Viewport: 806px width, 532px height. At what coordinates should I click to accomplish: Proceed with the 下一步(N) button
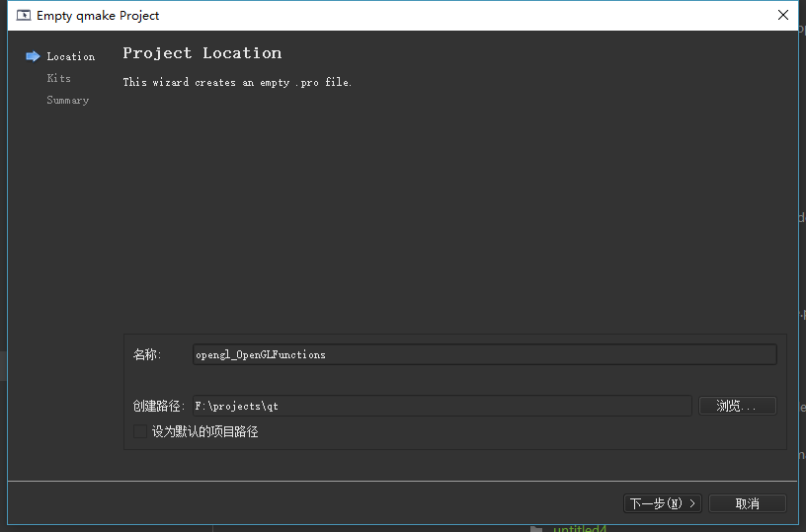[663, 503]
